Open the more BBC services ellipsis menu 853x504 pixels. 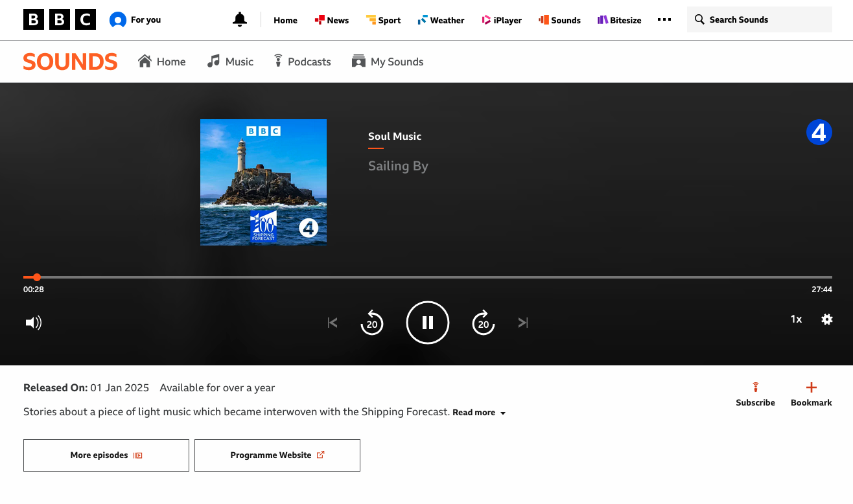664,20
